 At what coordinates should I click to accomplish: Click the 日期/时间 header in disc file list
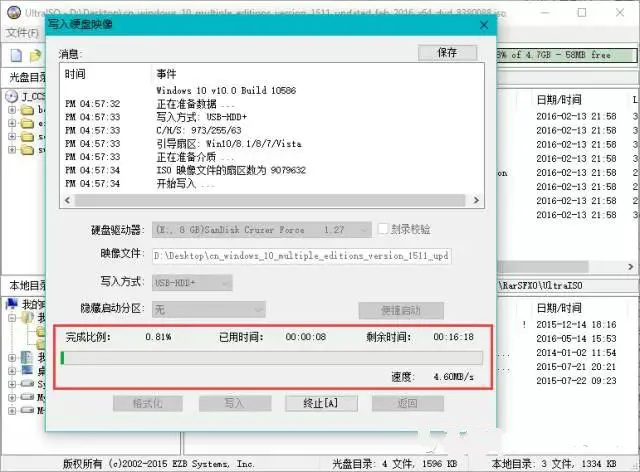pos(559,100)
